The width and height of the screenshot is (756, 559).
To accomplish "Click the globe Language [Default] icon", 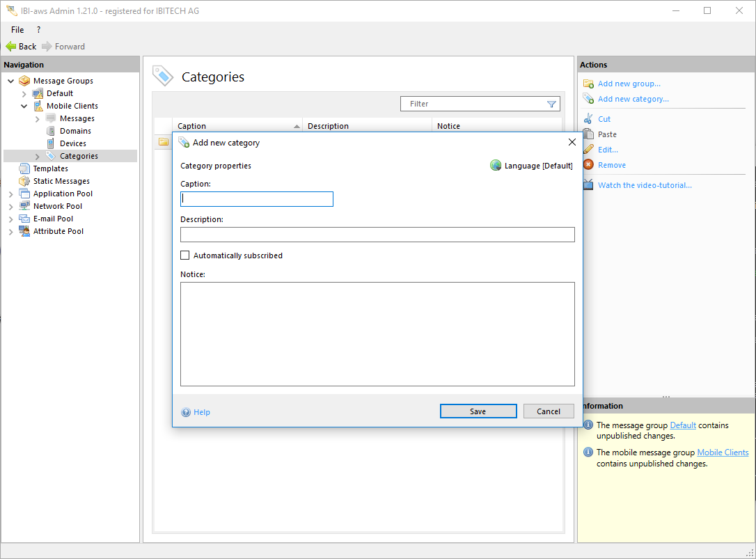I will [x=496, y=166].
